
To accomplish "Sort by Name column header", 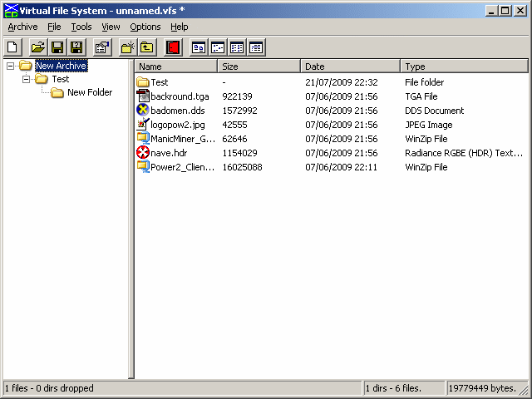I will tap(176, 66).
